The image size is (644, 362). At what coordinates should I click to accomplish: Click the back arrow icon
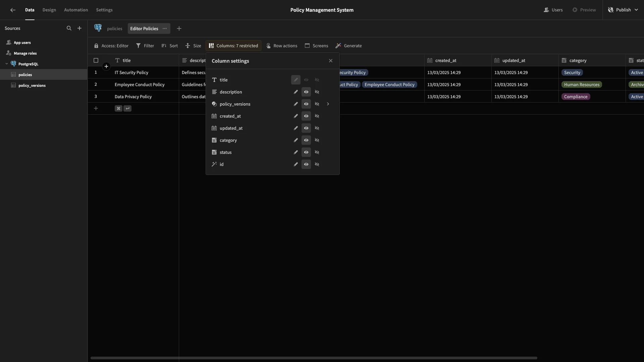tap(13, 10)
